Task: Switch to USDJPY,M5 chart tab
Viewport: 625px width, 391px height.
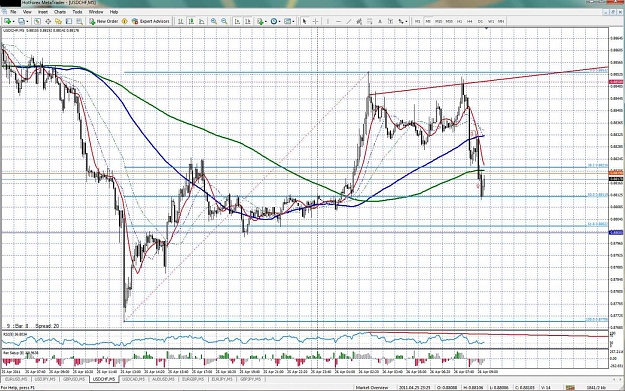Action: [45, 379]
